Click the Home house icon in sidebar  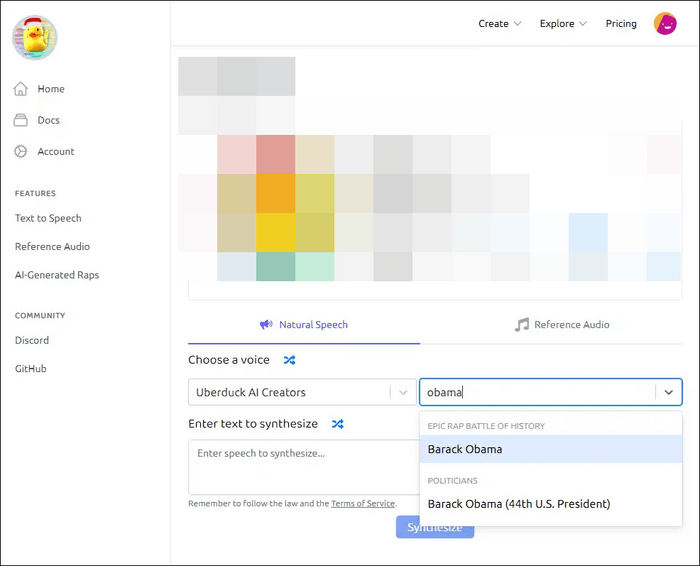click(x=21, y=89)
